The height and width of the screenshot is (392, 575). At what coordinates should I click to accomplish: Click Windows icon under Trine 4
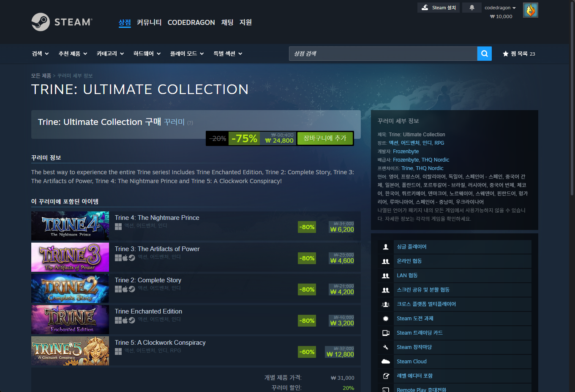point(118,227)
